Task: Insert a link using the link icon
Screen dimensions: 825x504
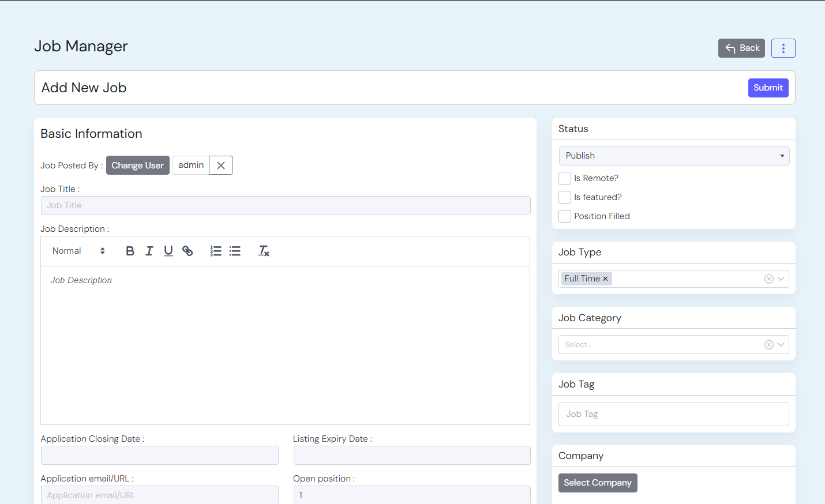Action: (x=187, y=251)
